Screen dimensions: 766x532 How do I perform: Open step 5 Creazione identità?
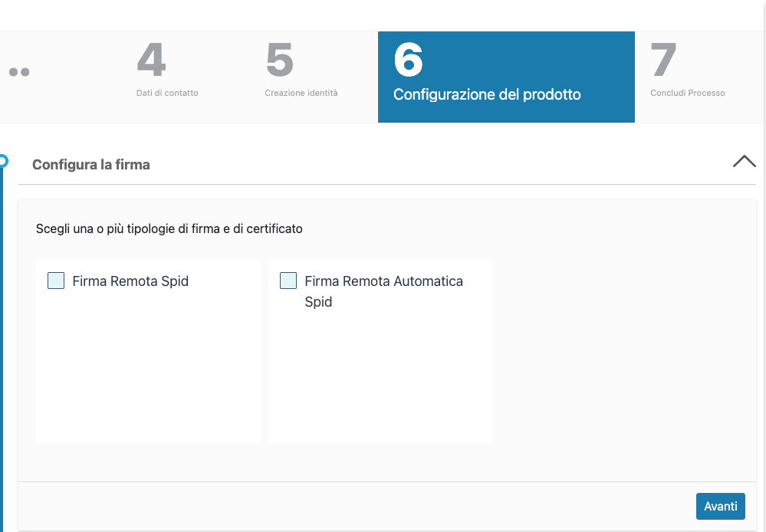301,93
